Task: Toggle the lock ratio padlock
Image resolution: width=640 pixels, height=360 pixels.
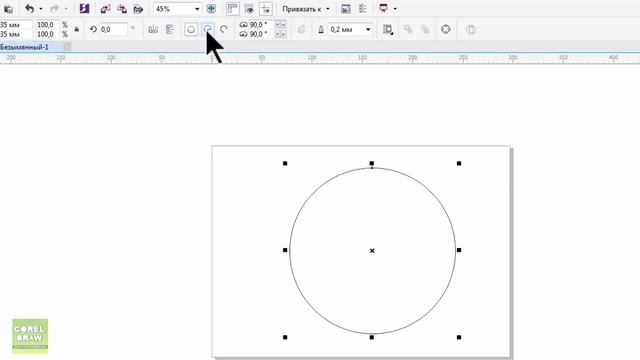Action: coord(77,29)
